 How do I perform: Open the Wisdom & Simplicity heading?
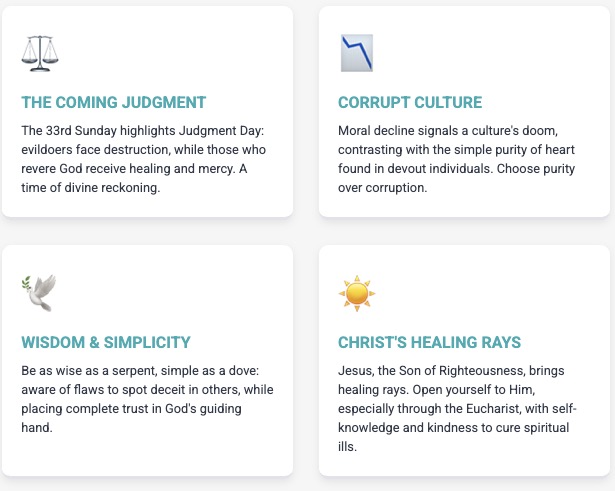pos(106,342)
